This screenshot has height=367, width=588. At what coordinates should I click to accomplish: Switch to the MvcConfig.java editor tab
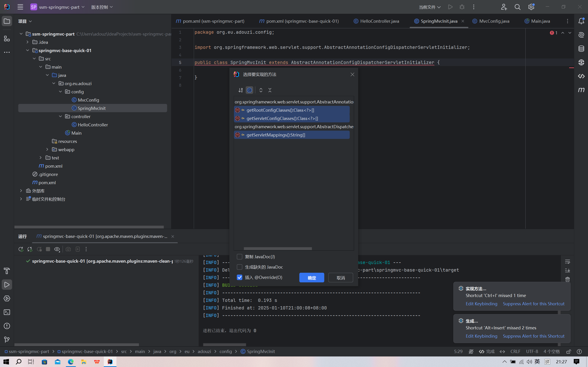tap(494, 21)
